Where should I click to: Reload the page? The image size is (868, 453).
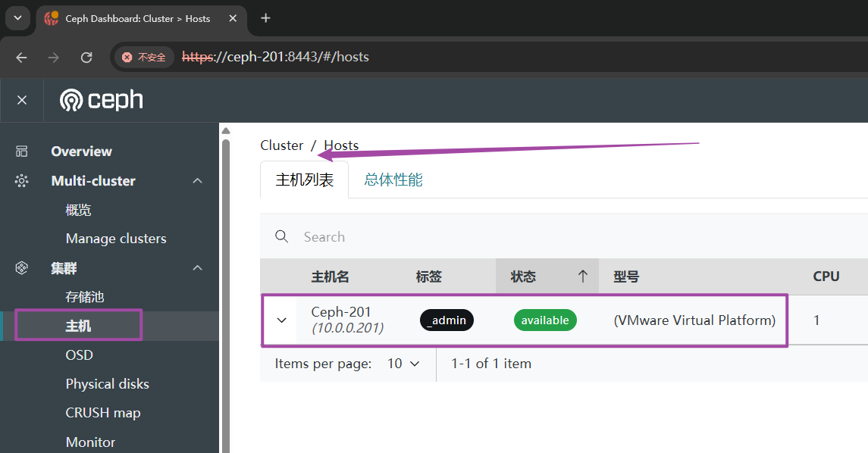(86, 57)
